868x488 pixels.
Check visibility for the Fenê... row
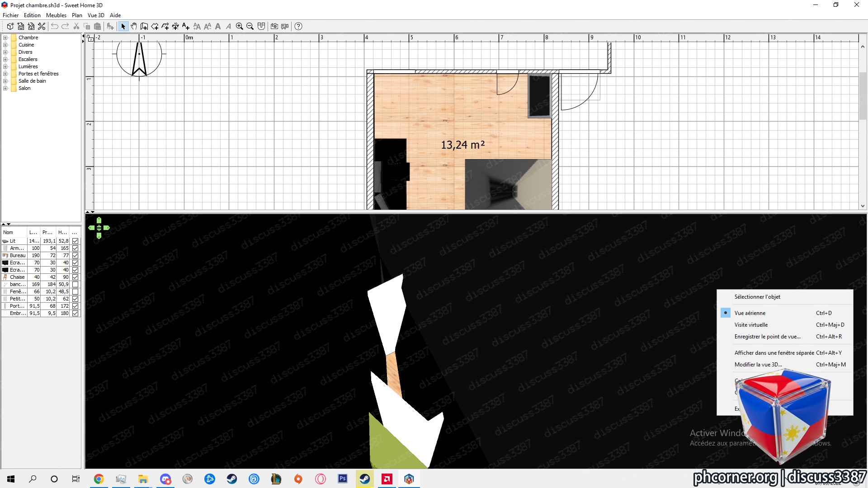tap(75, 291)
